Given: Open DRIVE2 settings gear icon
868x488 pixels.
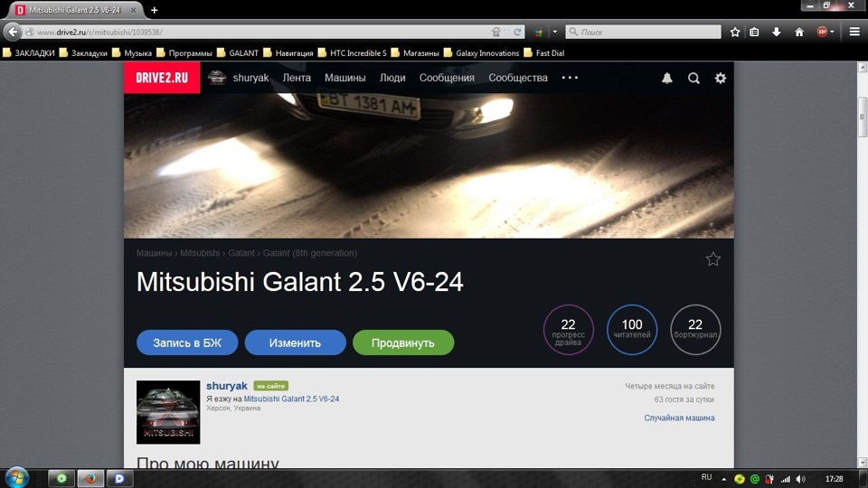Looking at the screenshot, I should click(721, 78).
